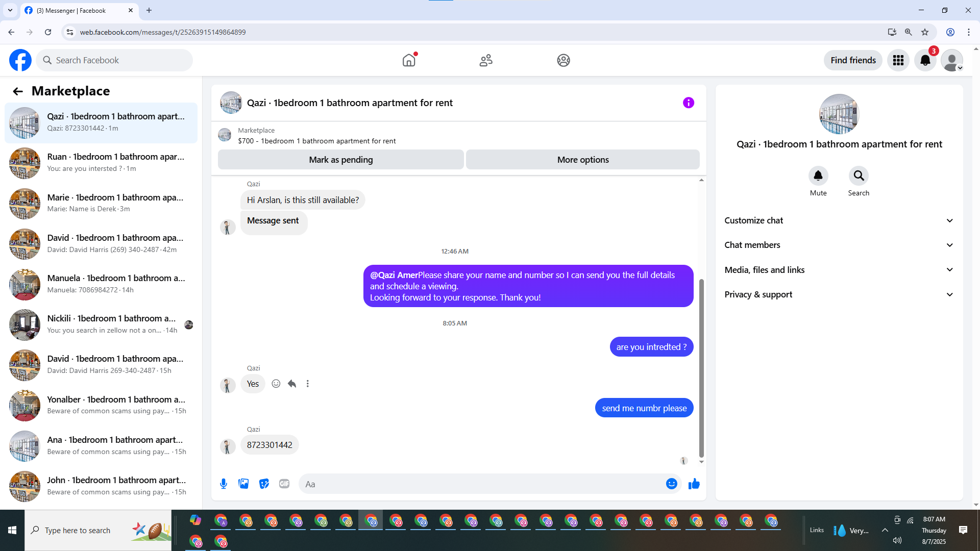Image resolution: width=980 pixels, height=551 pixels.
Task: Open Manuela's apartment conversation
Action: coord(101,284)
